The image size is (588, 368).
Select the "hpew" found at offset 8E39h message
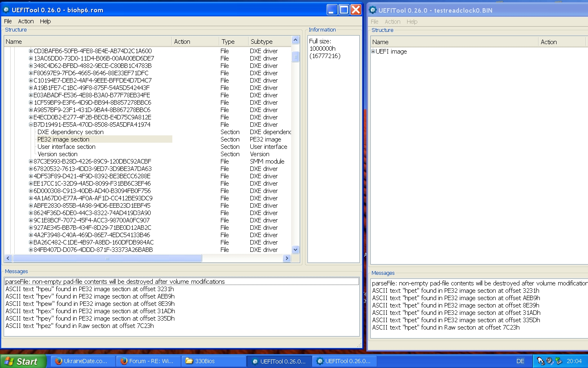pyautogui.click(x=90, y=304)
